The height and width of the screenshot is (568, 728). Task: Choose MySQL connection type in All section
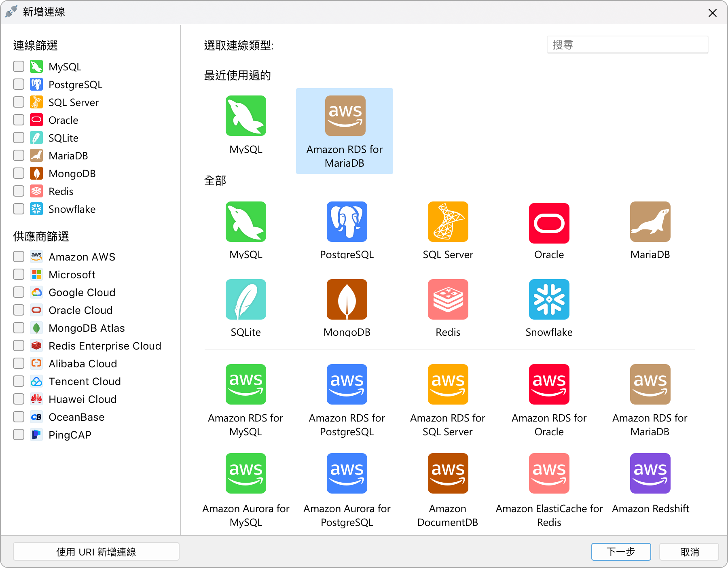(246, 222)
